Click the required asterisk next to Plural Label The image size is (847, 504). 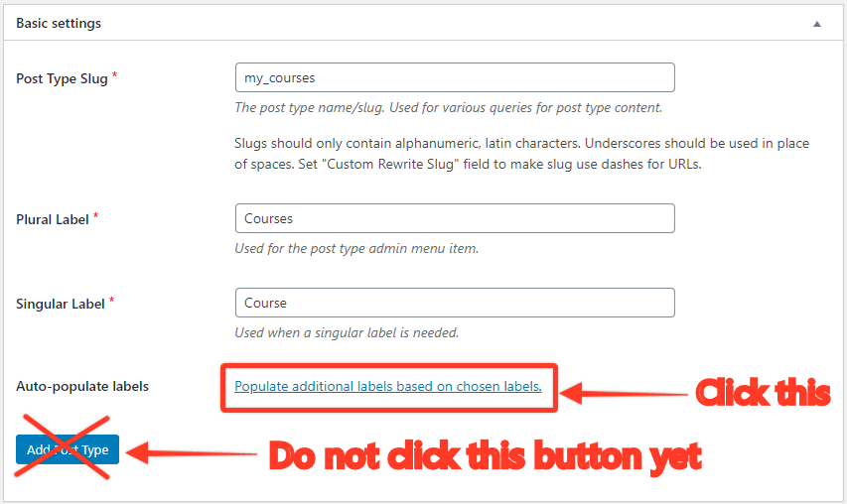[95, 215]
